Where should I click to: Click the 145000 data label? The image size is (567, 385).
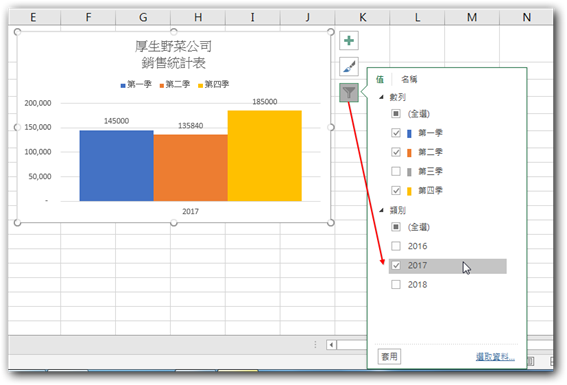coord(116,121)
